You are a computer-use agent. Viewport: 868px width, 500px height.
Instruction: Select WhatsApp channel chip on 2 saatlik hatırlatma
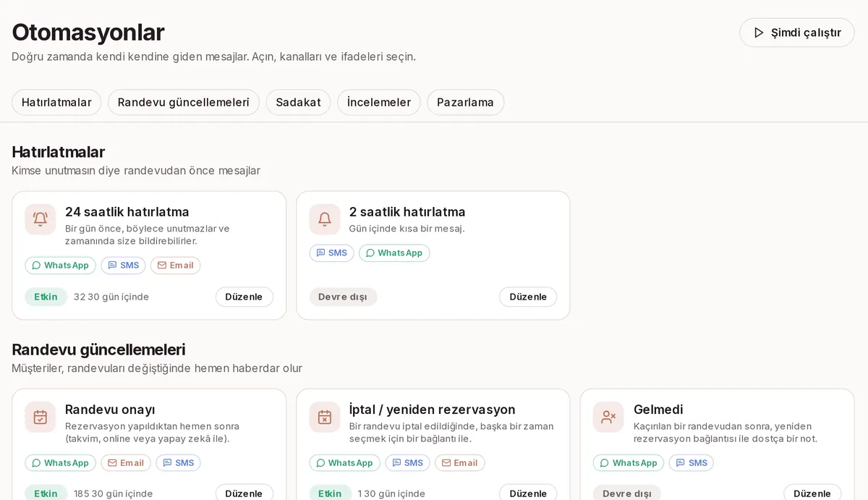[x=394, y=253]
